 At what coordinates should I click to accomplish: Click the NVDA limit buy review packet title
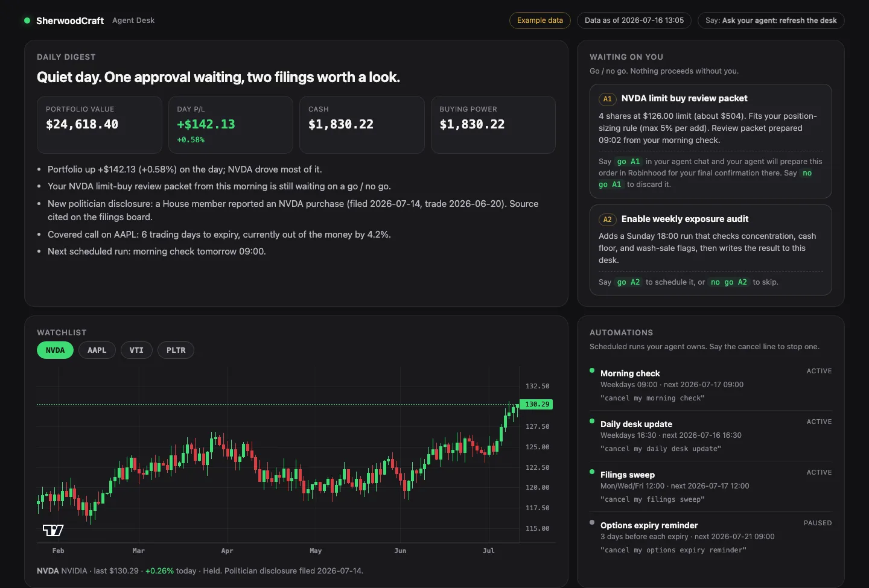(684, 98)
